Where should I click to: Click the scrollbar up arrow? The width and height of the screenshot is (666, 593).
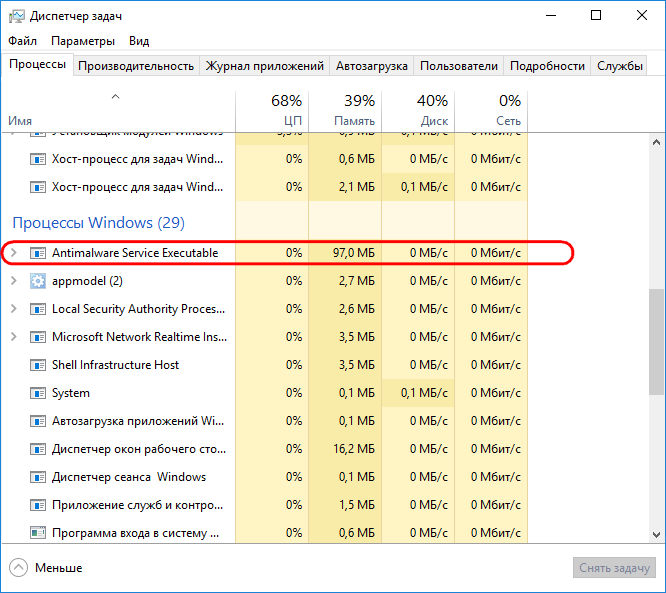coord(656,142)
